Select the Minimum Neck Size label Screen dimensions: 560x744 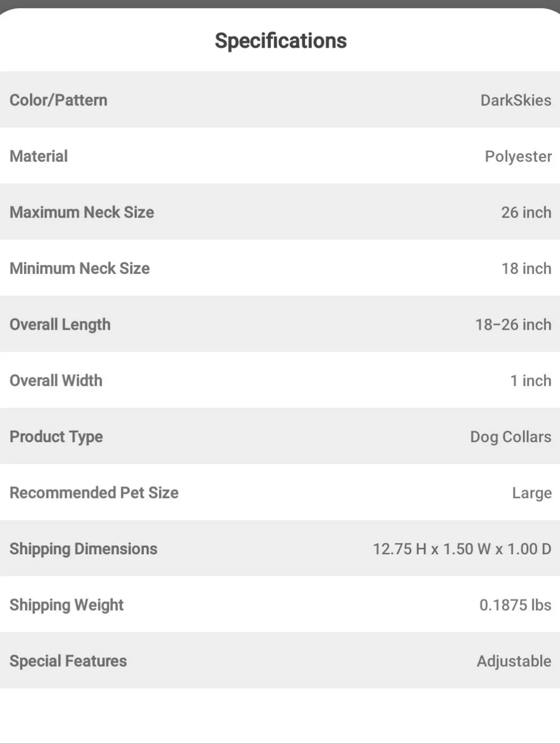[x=80, y=268]
